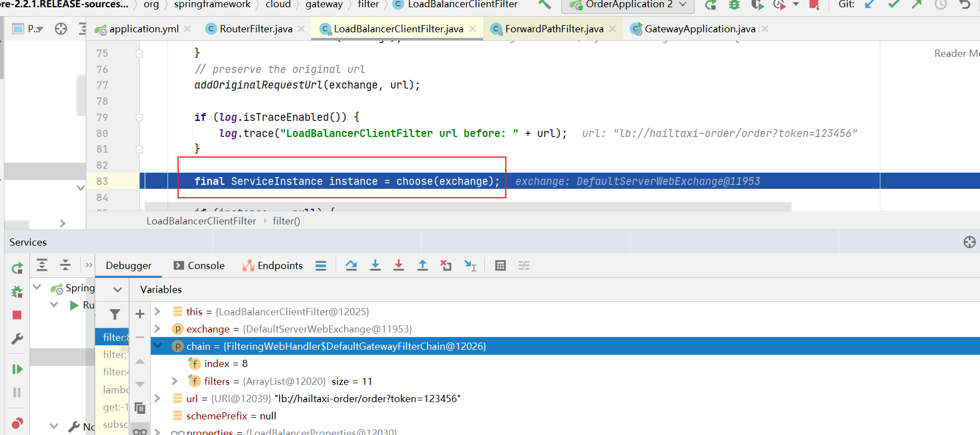Expand 'this' variable node
980x435 pixels.
click(x=157, y=311)
